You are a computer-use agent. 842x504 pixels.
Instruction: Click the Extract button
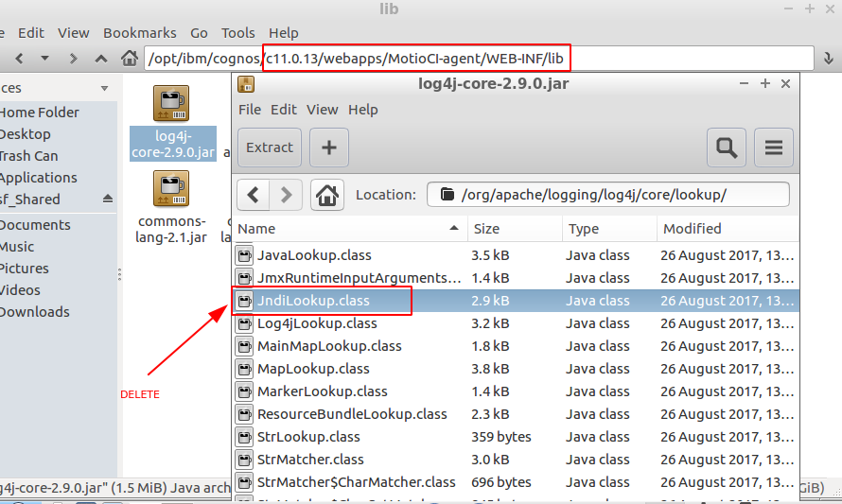(x=270, y=148)
